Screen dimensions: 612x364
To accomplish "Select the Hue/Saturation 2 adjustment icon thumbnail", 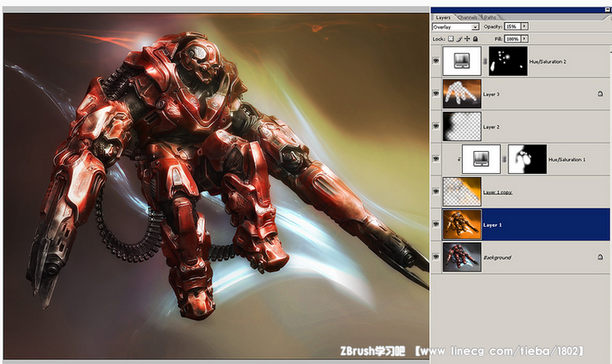I will tap(462, 61).
